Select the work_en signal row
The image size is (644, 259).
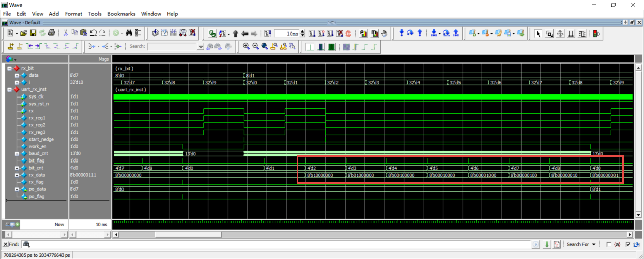(x=39, y=146)
